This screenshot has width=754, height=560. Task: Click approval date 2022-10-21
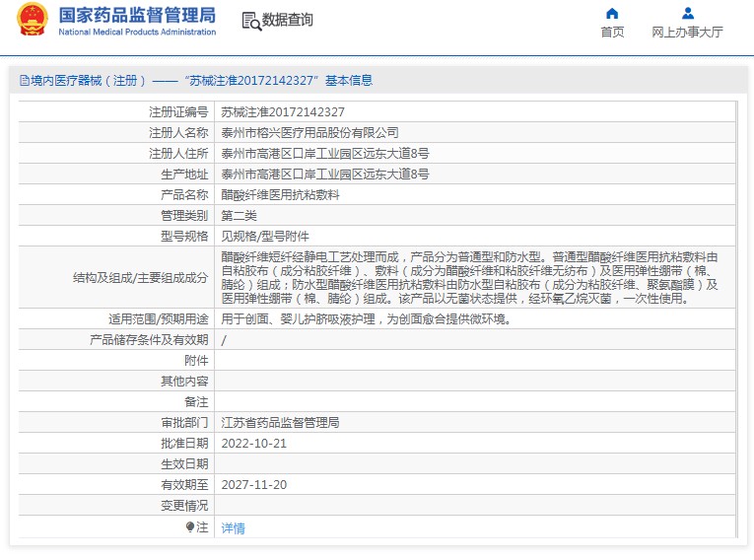point(254,443)
